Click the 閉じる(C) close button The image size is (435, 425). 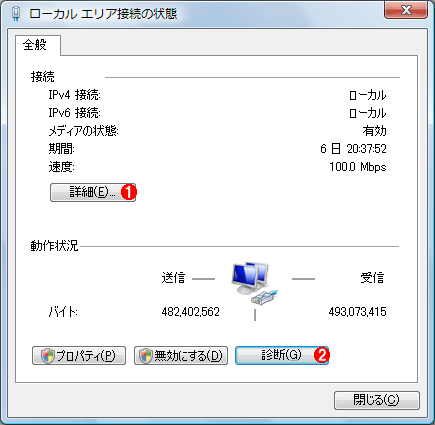(377, 400)
